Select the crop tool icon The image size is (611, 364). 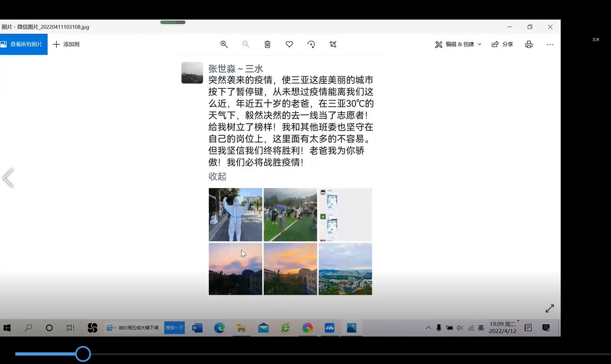point(333,44)
